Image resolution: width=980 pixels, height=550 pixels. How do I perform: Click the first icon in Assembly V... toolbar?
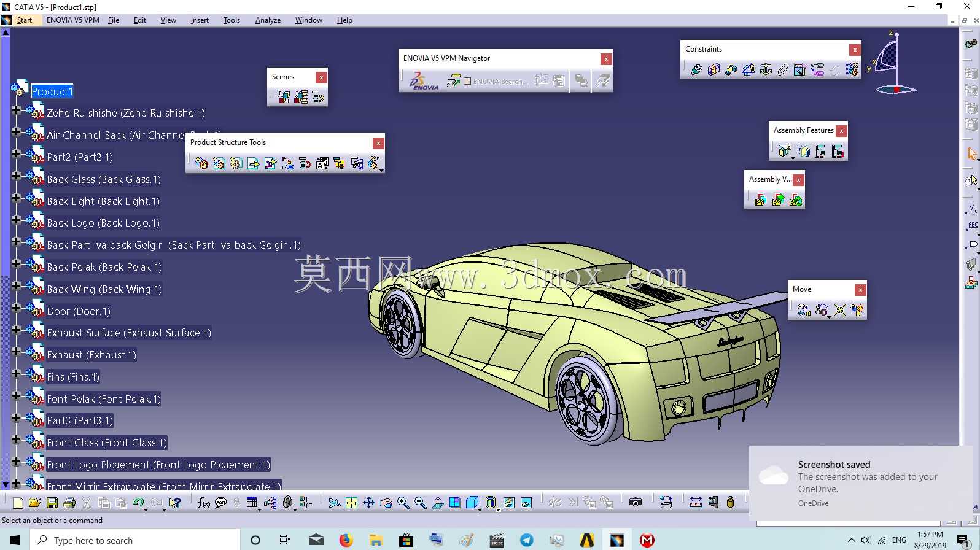tap(760, 199)
